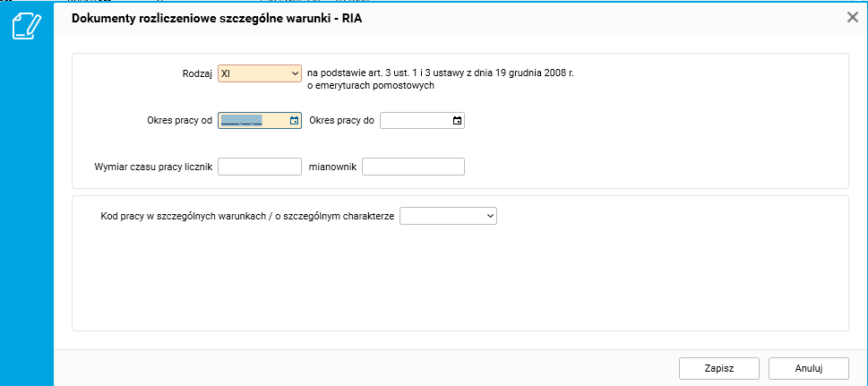This screenshot has width=868, height=386.
Task: Click into the Okres pracy do date field
Action: click(415, 121)
